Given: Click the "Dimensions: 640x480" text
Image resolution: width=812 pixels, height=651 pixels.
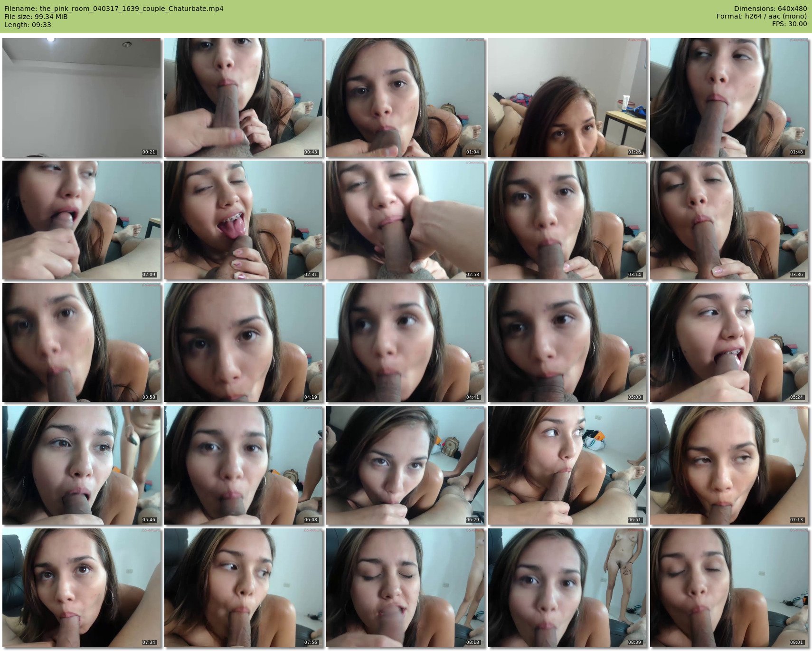Looking at the screenshot, I should click(770, 9).
